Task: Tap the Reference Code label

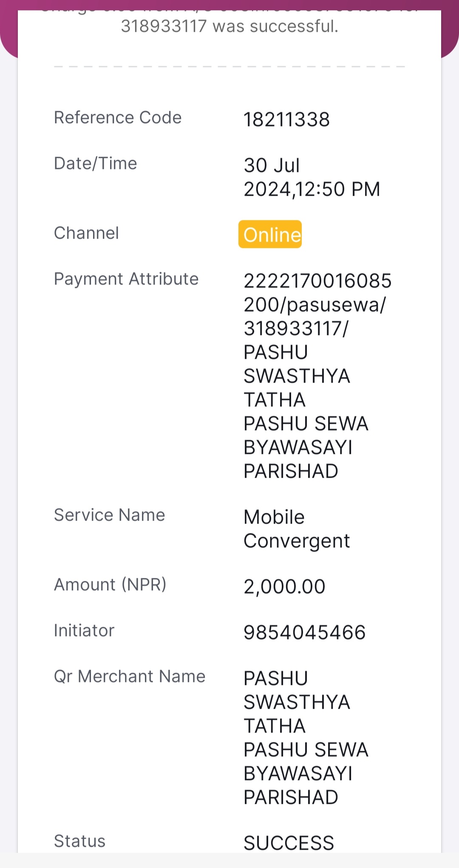Action: (118, 118)
